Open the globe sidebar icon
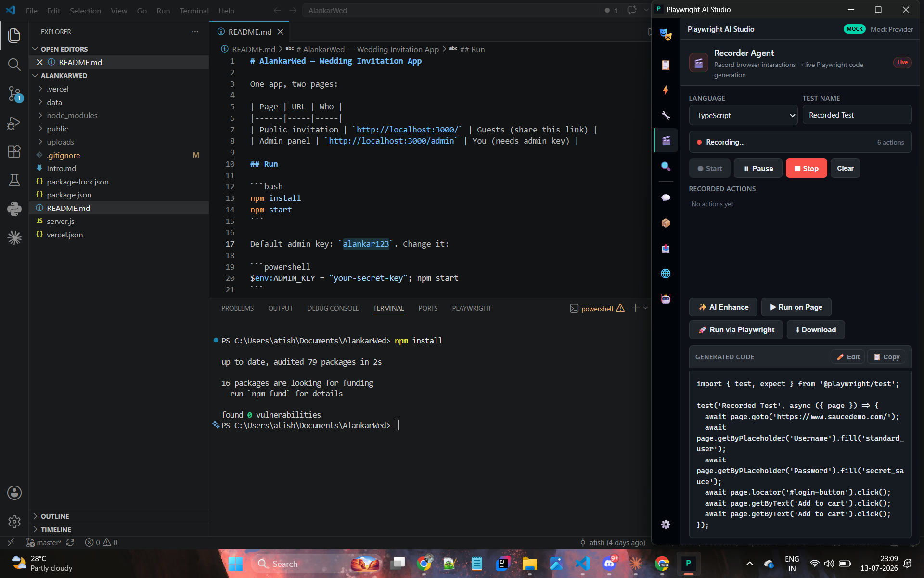924x578 pixels. point(666,274)
